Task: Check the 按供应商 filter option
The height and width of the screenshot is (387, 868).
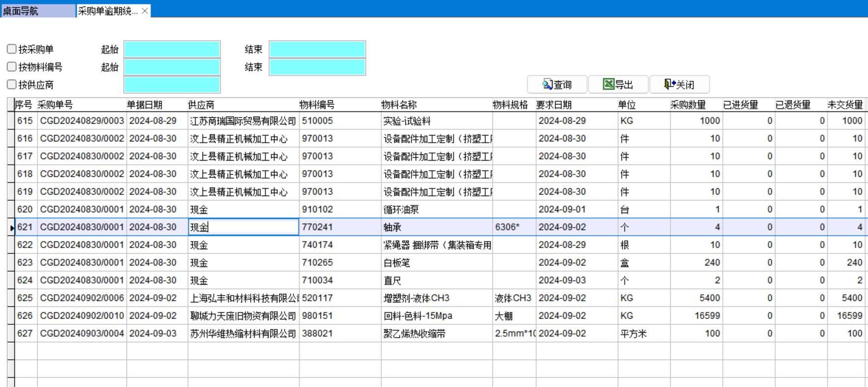Action: coord(12,84)
